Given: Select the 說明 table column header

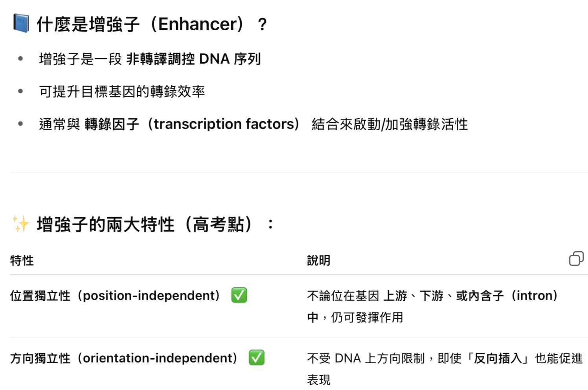Looking at the screenshot, I should (318, 260).
